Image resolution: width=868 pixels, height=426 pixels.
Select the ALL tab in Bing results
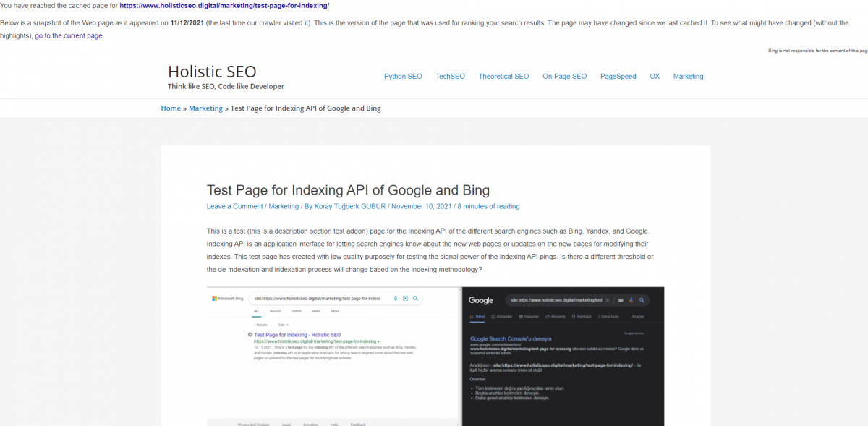pos(256,311)
